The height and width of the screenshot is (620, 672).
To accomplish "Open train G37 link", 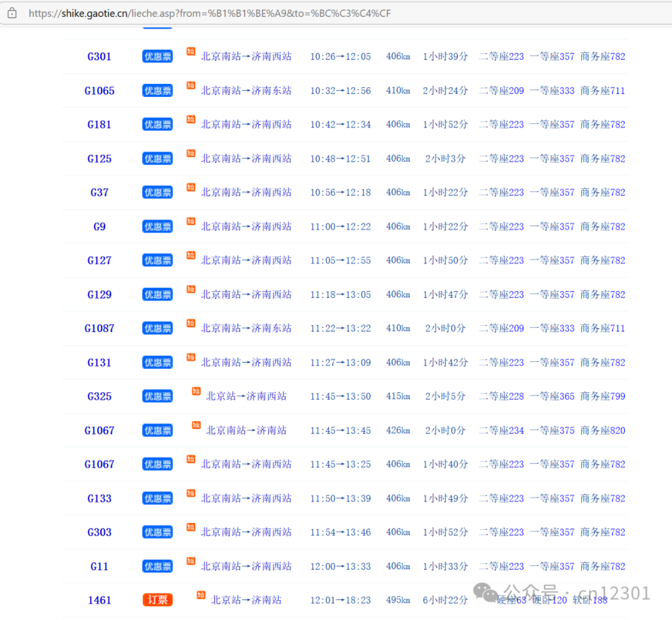I will point(100,193).
